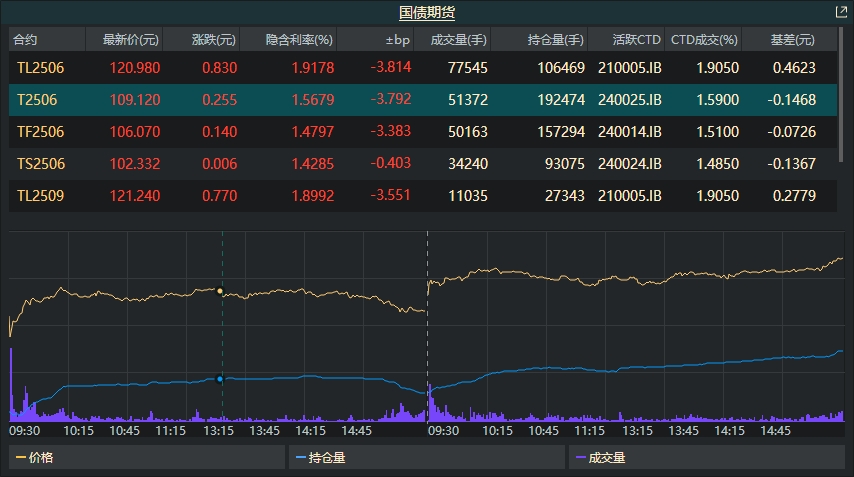Click the 成交量(手) column header

[458, 40]
